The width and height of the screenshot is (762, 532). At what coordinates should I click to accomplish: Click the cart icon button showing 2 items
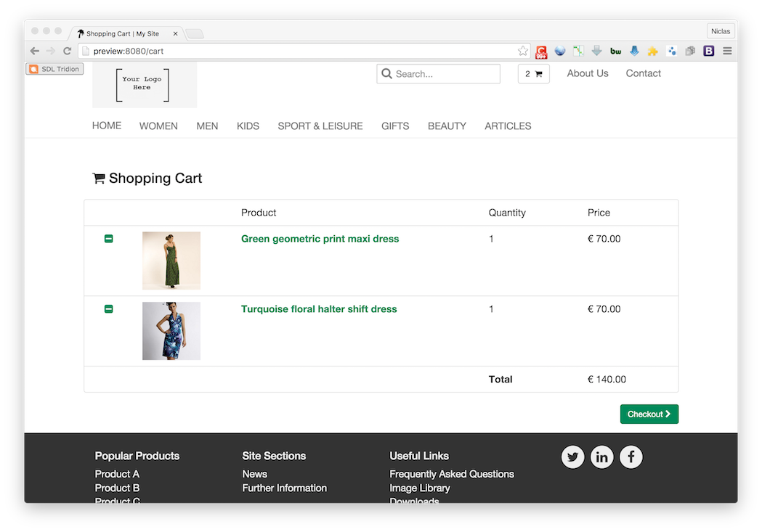[x=533, y=74]
